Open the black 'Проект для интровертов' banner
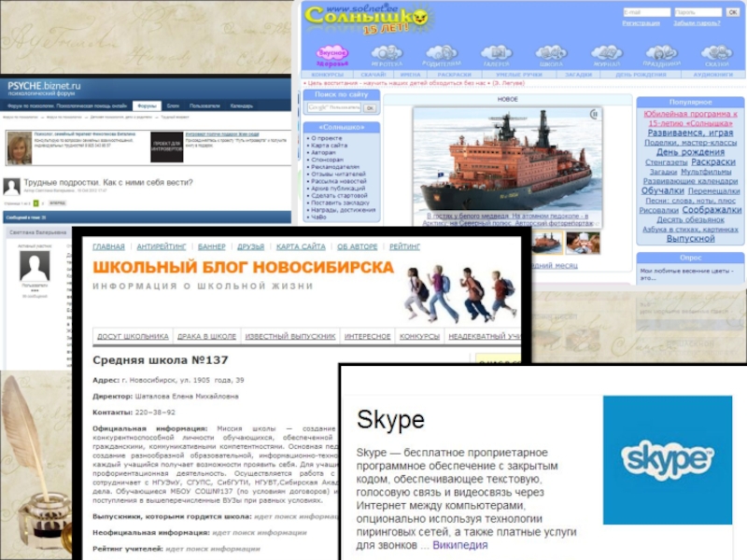 [167, 147]
